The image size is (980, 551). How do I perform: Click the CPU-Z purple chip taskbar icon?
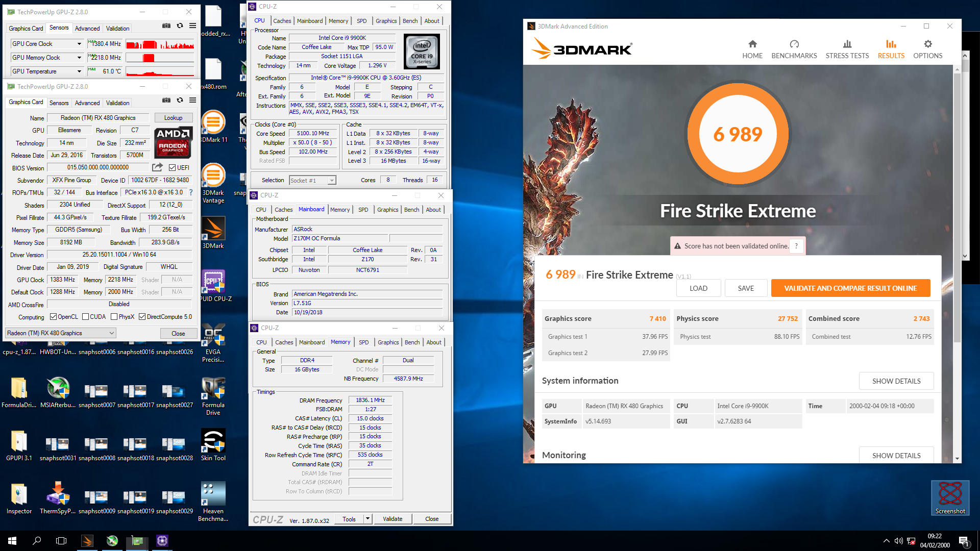click(x=162, y=541)
